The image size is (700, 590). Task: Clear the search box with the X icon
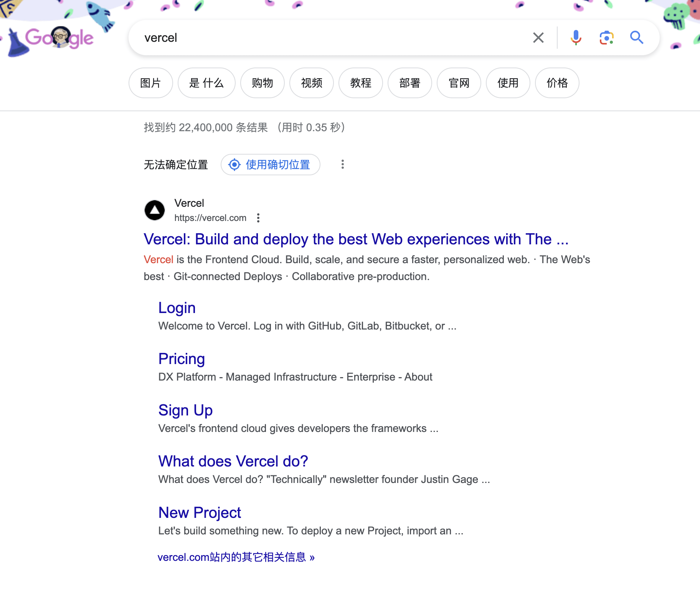(538, 38)
